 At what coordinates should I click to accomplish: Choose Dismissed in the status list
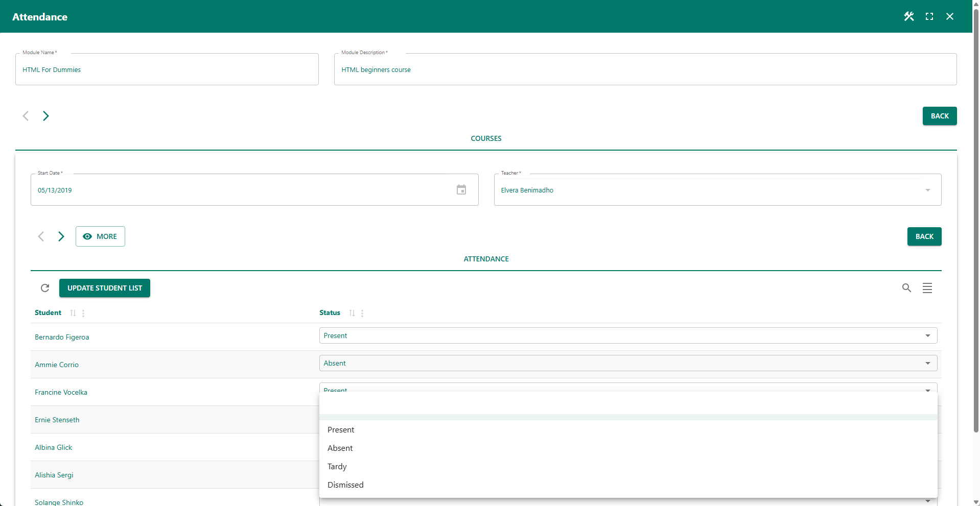point(345,485)
